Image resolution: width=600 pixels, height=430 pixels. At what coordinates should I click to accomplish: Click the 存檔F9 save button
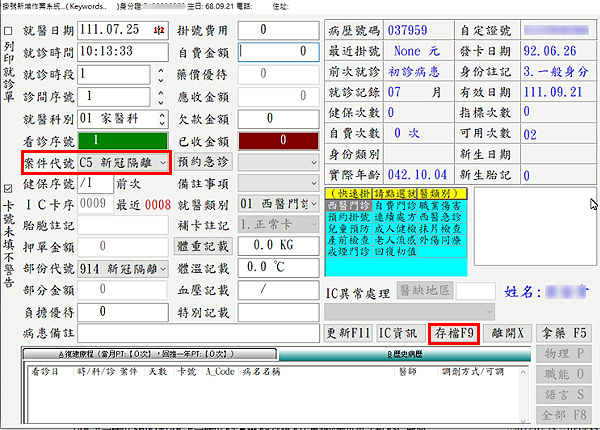coord(454,333)
